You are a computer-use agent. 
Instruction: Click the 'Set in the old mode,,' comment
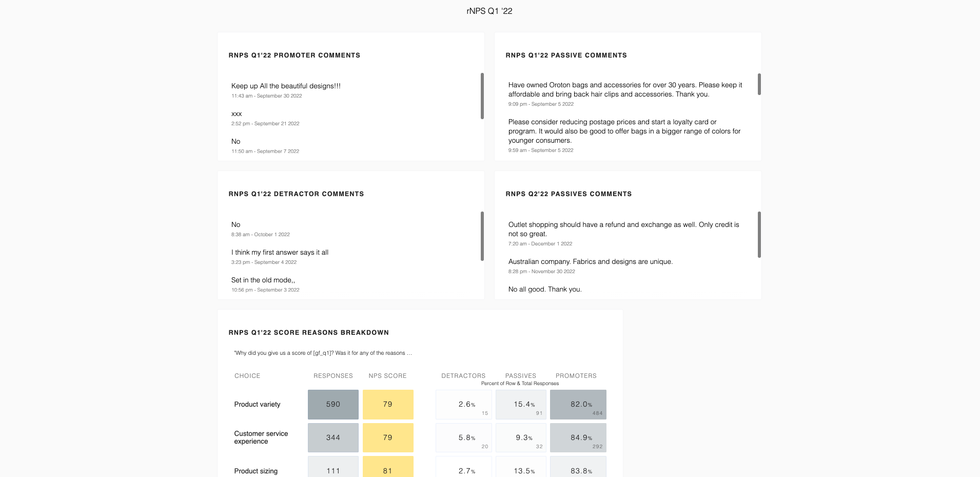tap(263, 280)
